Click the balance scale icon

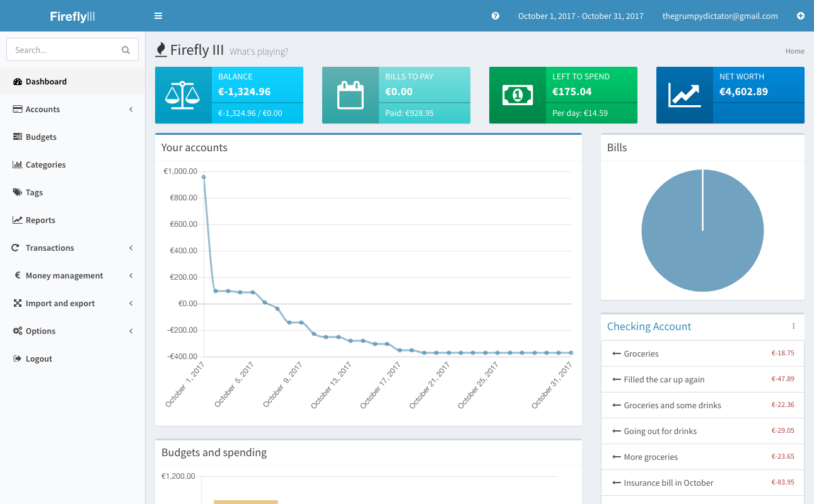(x=183, y=95)
